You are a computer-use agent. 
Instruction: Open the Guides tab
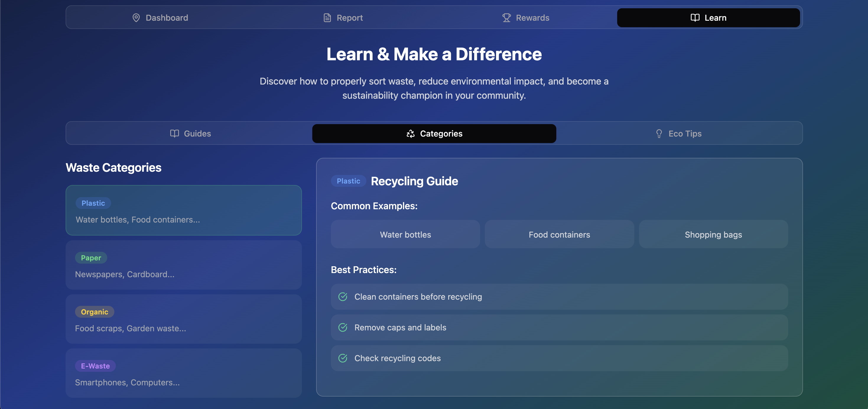[190, 134]
